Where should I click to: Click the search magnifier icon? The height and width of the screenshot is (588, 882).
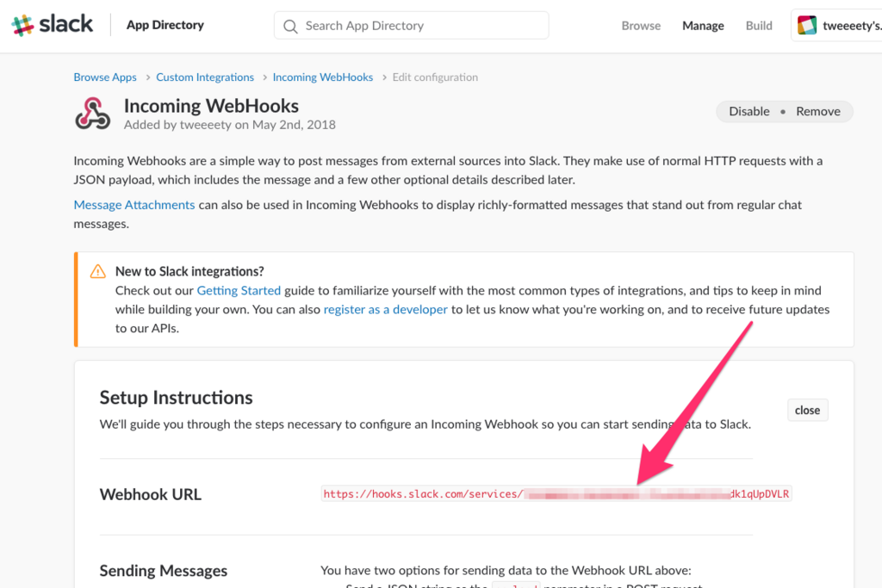[290, 26]
